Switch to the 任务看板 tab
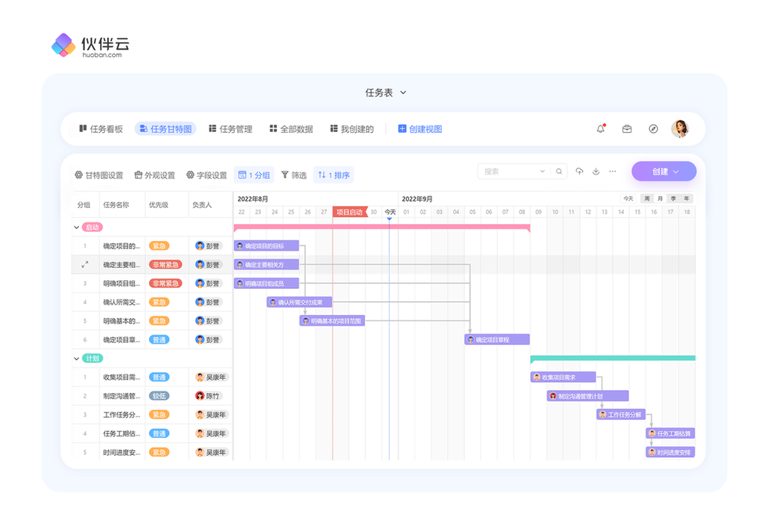This screenshot has height=532, width=772. click(101, 129)
